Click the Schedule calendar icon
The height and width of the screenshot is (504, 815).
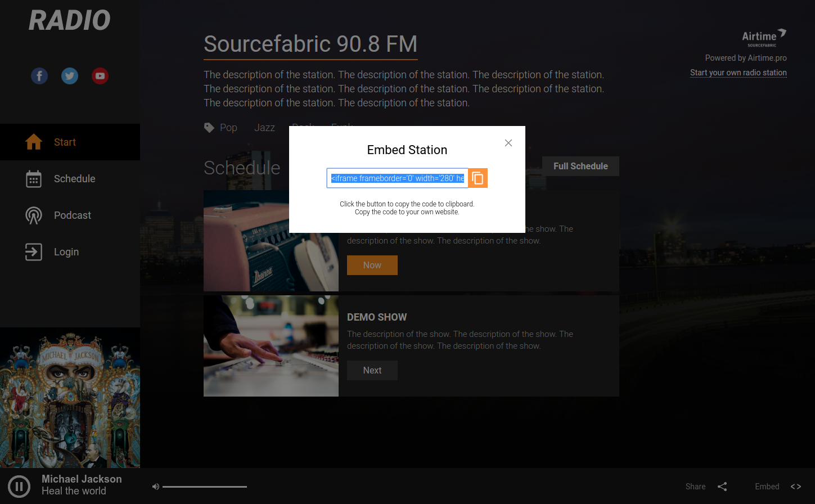pos(34,179)
